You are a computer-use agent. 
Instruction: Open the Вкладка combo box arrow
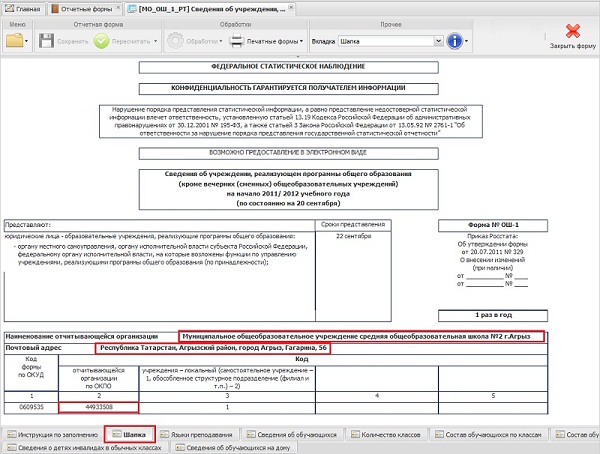[x=438, y=41]
